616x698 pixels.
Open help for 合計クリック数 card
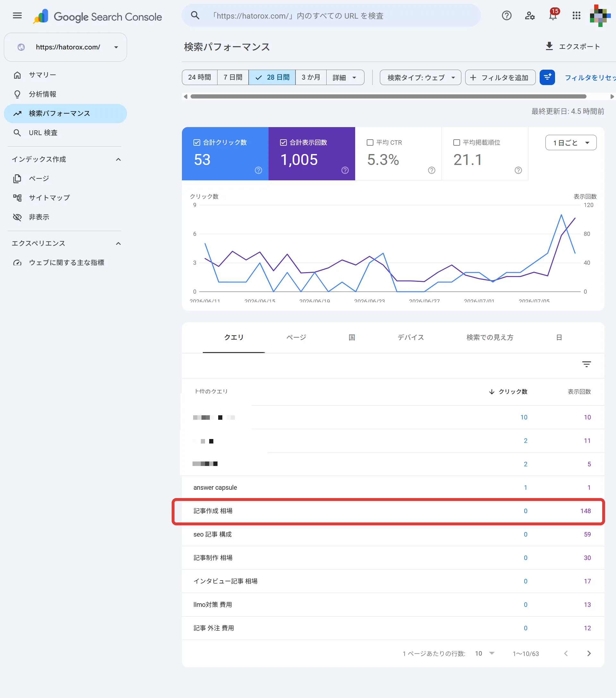(x=259, y=170)
